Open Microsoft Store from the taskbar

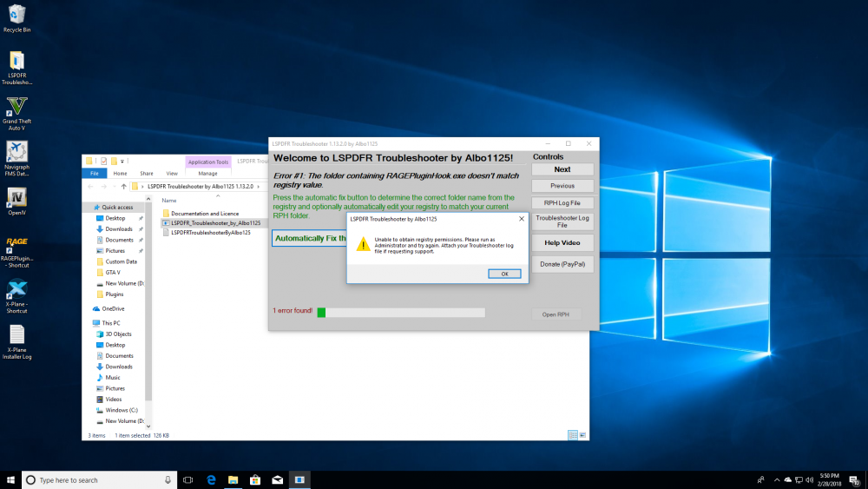pos(255,479)
